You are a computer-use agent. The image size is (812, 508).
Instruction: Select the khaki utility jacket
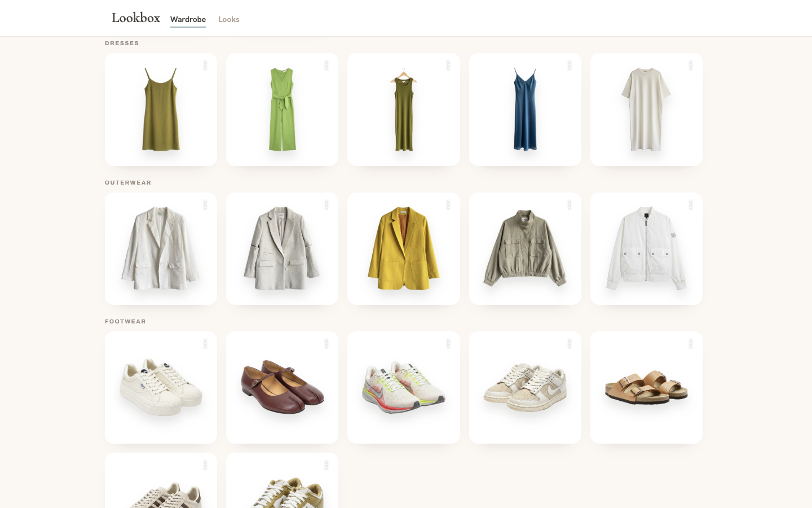pos(525,248)
